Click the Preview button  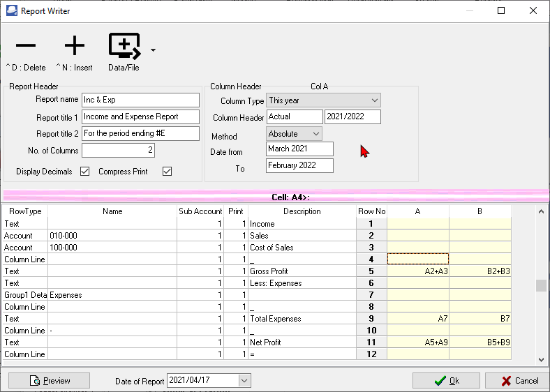click(x=49, y=380)
